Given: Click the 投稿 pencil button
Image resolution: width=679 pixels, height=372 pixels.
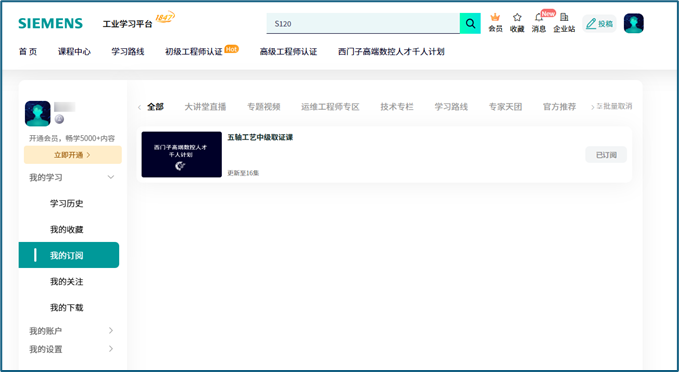Looking at the screenshot, I should coord(599,24).
